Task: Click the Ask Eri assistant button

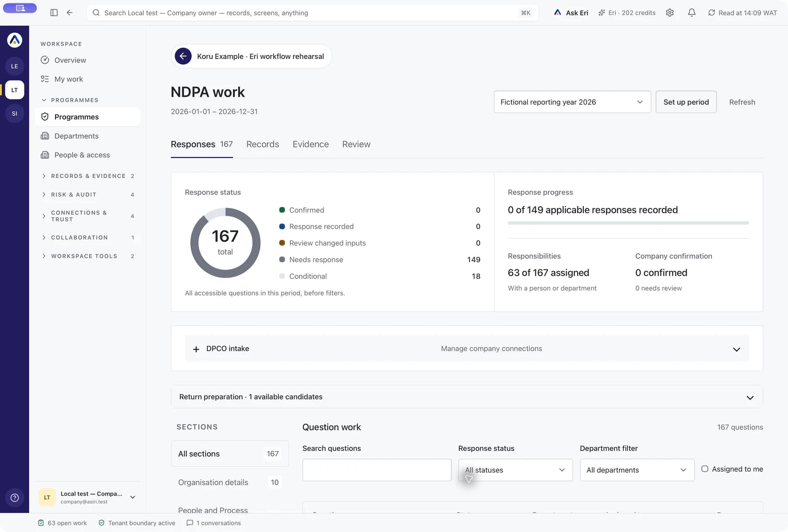Action: coord(571,13)
